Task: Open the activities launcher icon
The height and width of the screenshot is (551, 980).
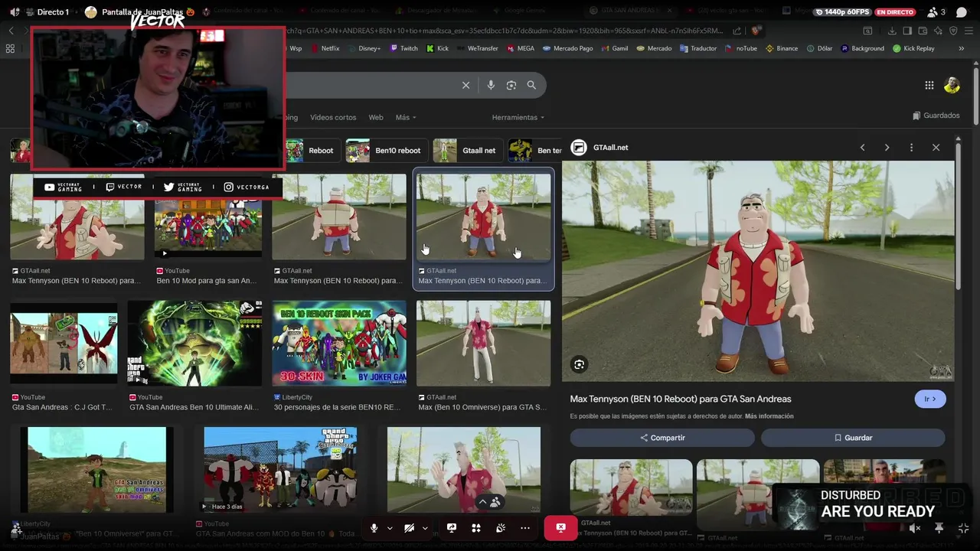Action: click(476, 528)
